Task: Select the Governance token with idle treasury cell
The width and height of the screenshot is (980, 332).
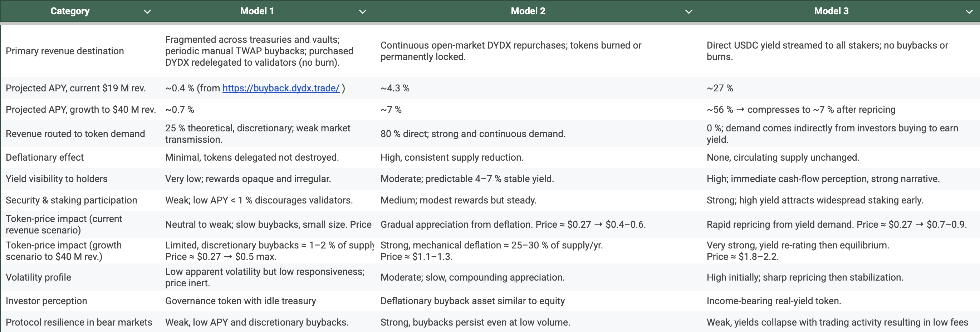Action: 240,301
